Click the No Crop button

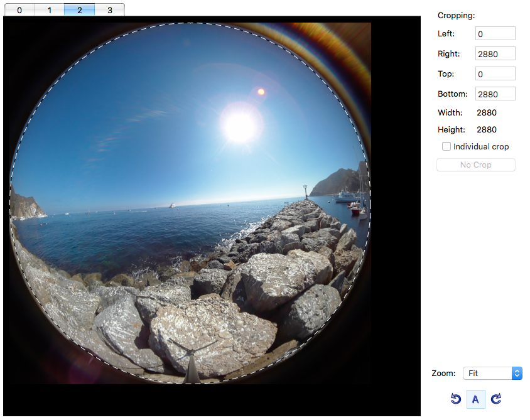[475, 165]
